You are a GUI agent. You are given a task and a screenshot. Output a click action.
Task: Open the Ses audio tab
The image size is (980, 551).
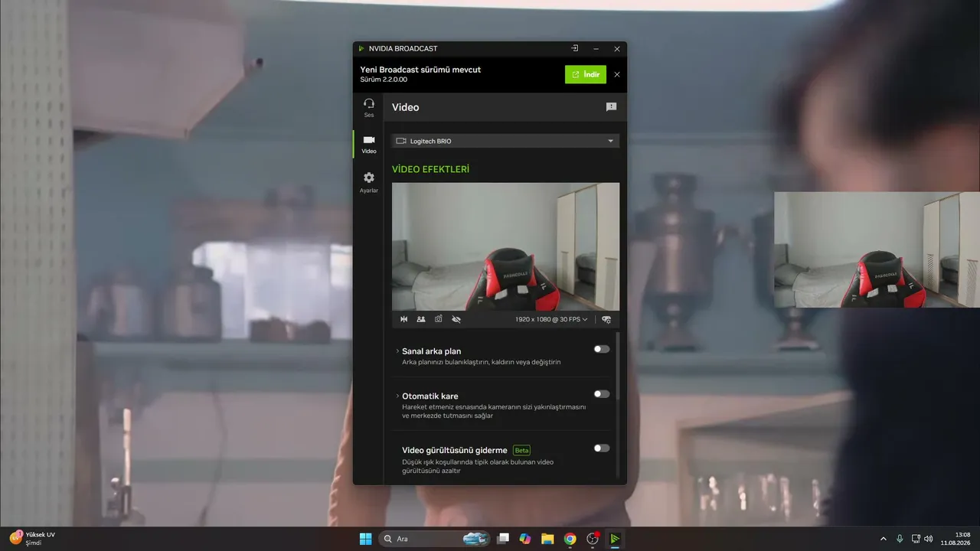(x=369, y=107)
